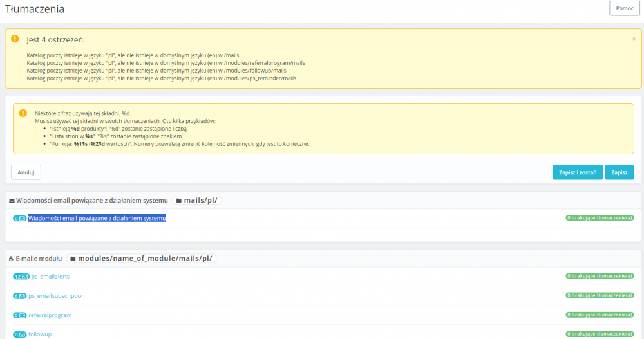Image resolution: width=644 pixels, height=339 pixels.
Task: Click the warning icon in the 4 ostrzeżeń alert
Action: click(15, 39)
